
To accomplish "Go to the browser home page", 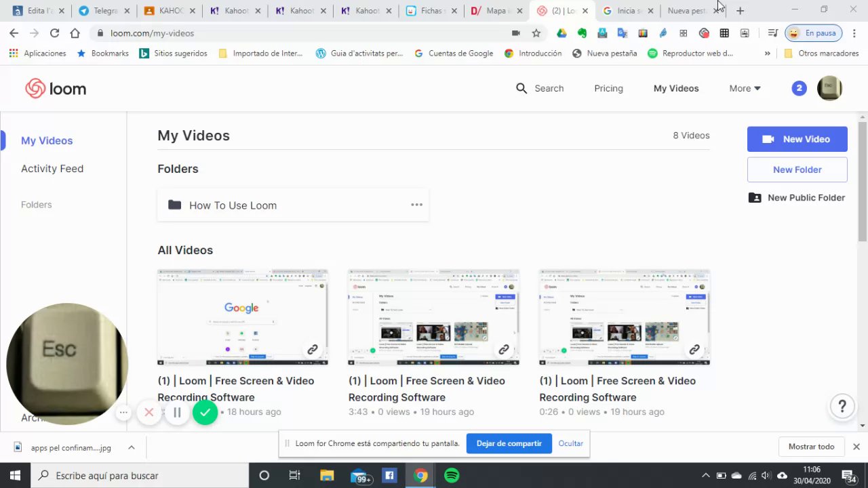I will [x=75, y=33].
